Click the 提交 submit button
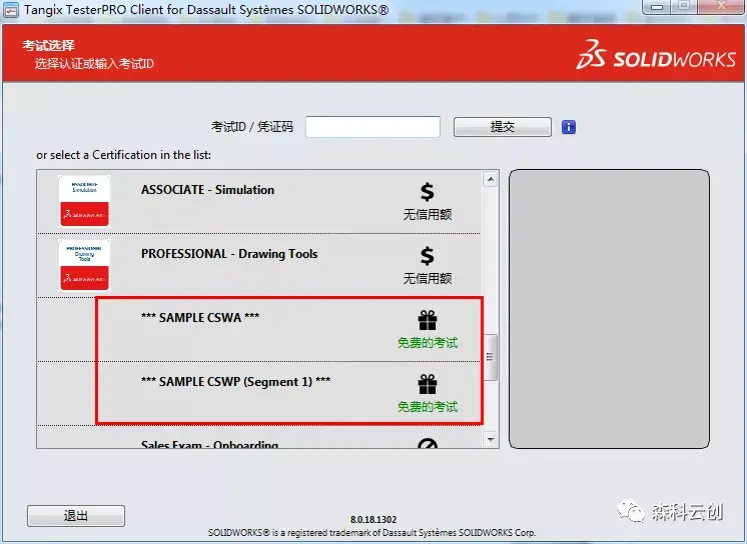The image size is (747, 544). pyautogui.click(x=503, y=127)
